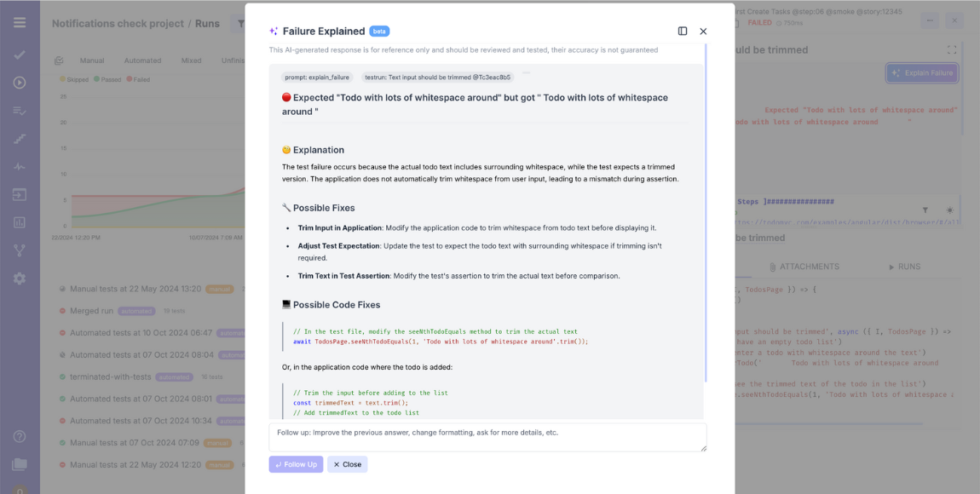This screenshot has height=494, width=980.
Task: Open the analytics chart icon in sidebar
Action: pyautogui.click(x=18, y=222)
